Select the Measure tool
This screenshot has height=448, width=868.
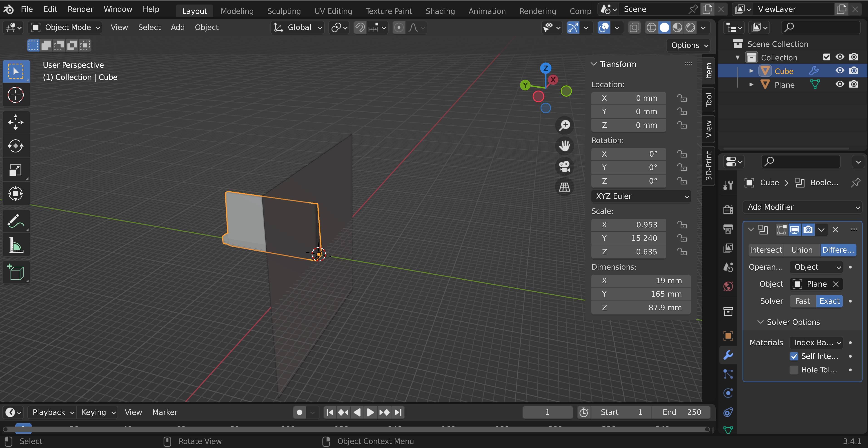coord(15,245)
